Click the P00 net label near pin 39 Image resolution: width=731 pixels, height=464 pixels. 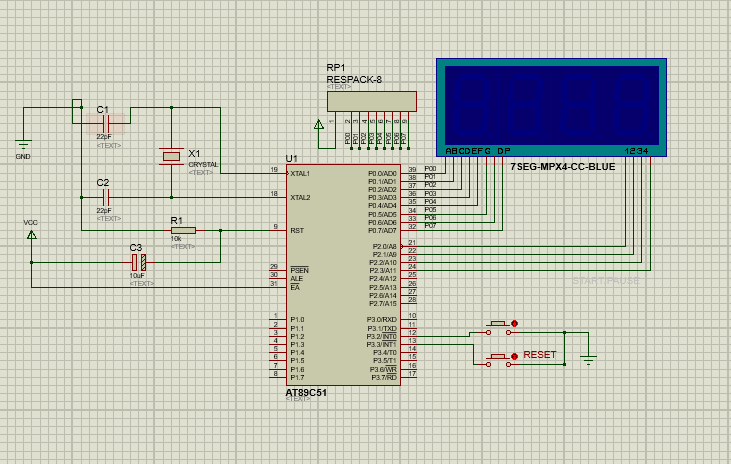[x=430, y=169]
